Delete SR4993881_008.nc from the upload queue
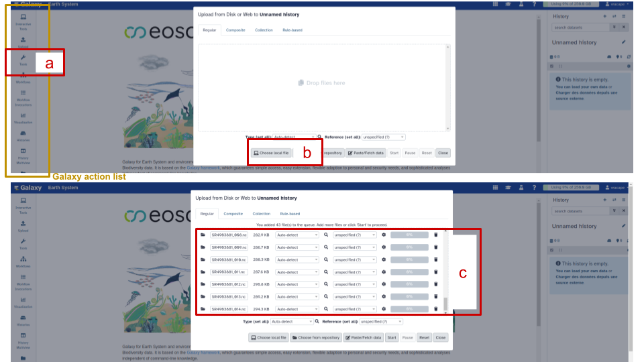 click(435, 235)
